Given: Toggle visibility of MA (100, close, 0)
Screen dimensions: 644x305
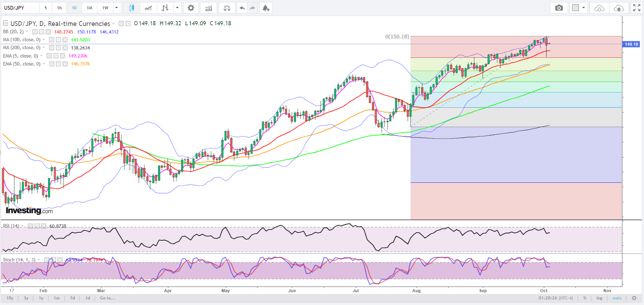Looking at the screenshot, I should 52,40.
